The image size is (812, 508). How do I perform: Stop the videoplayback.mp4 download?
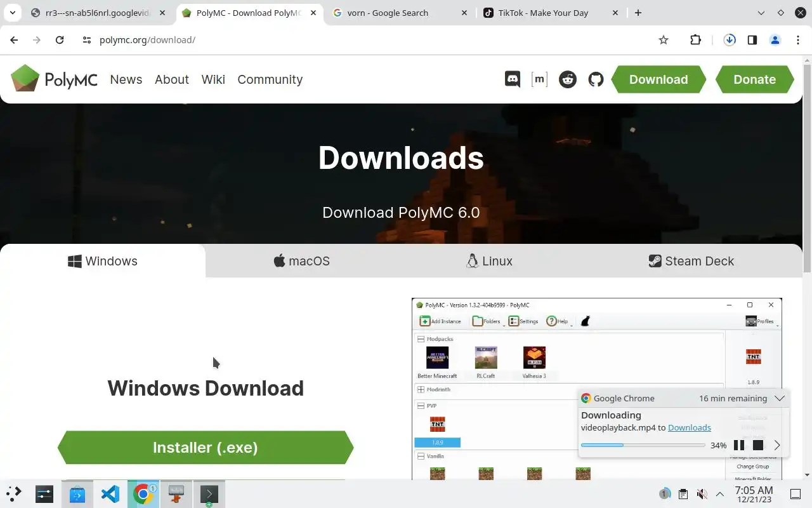[x=757, y=445]
